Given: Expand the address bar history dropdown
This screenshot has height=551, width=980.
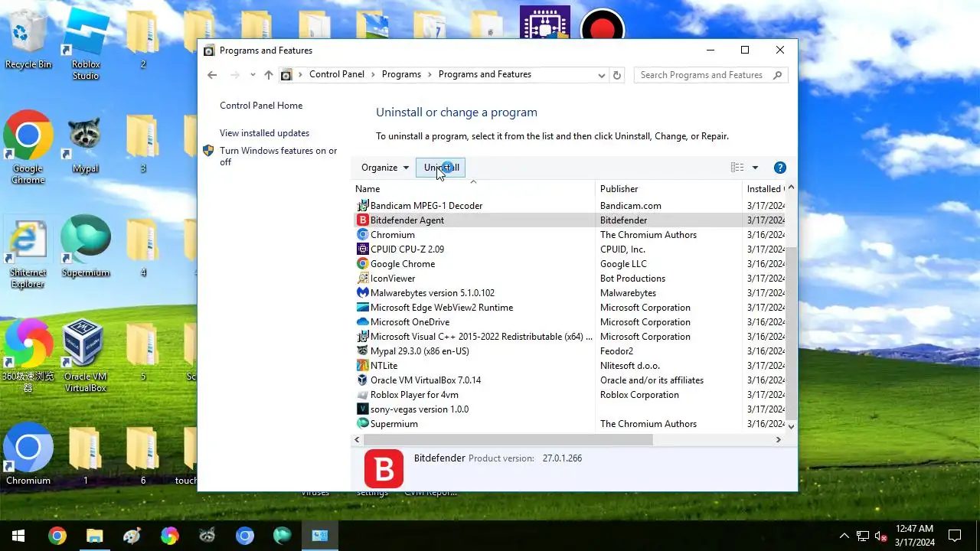Looking at the screenshot, I should (x=602, y=74).
